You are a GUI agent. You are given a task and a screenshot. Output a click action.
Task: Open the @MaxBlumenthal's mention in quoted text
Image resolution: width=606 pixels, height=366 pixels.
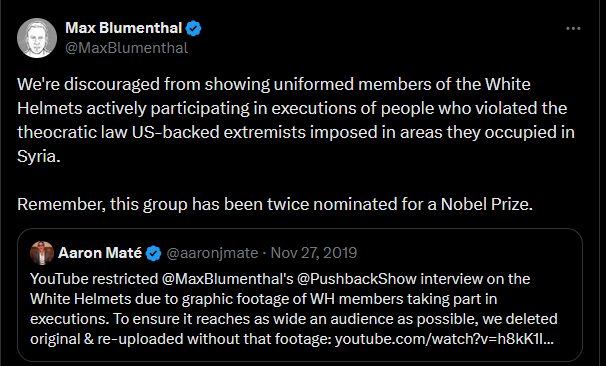point(228,279)
